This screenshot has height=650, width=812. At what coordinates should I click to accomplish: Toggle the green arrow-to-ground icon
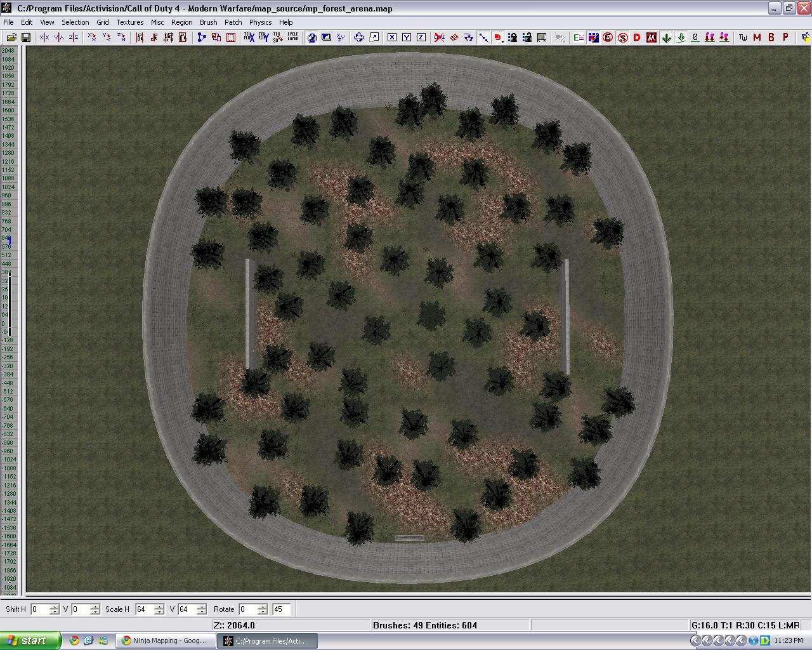(681, 37)
